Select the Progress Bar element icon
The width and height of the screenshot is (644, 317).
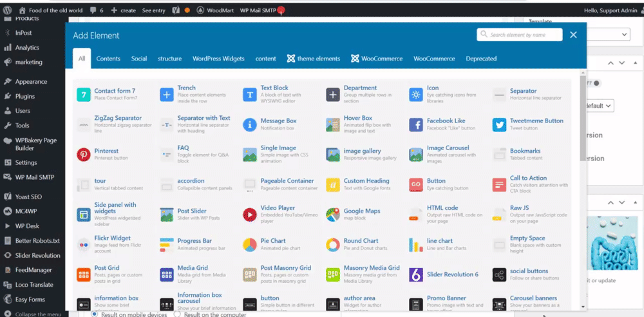click(166, 245)
